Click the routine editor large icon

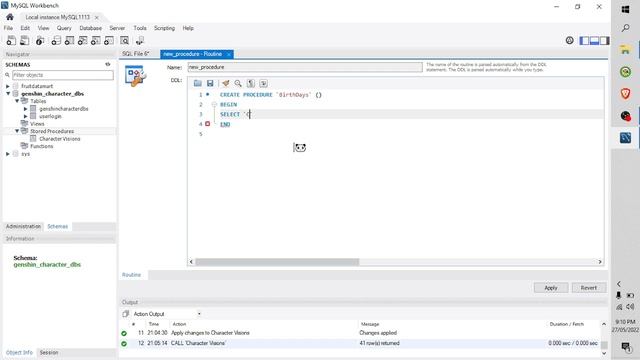click(136, 76)
